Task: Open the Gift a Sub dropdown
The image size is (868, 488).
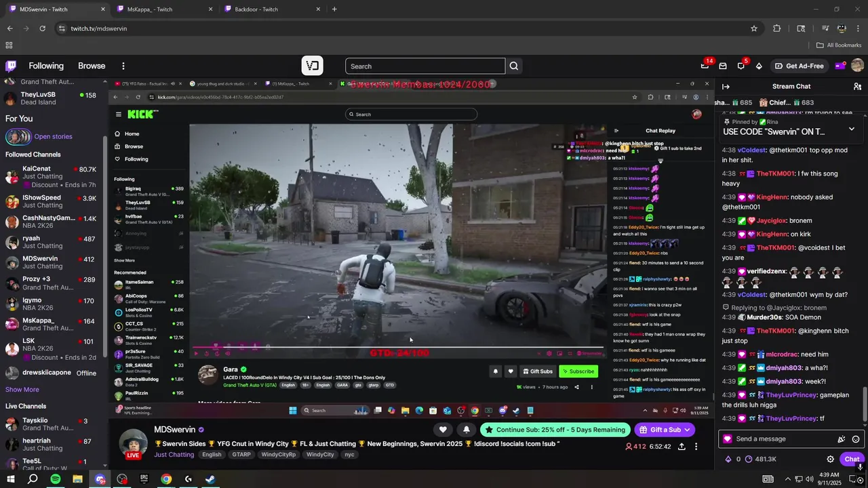Action: point(665,430)
